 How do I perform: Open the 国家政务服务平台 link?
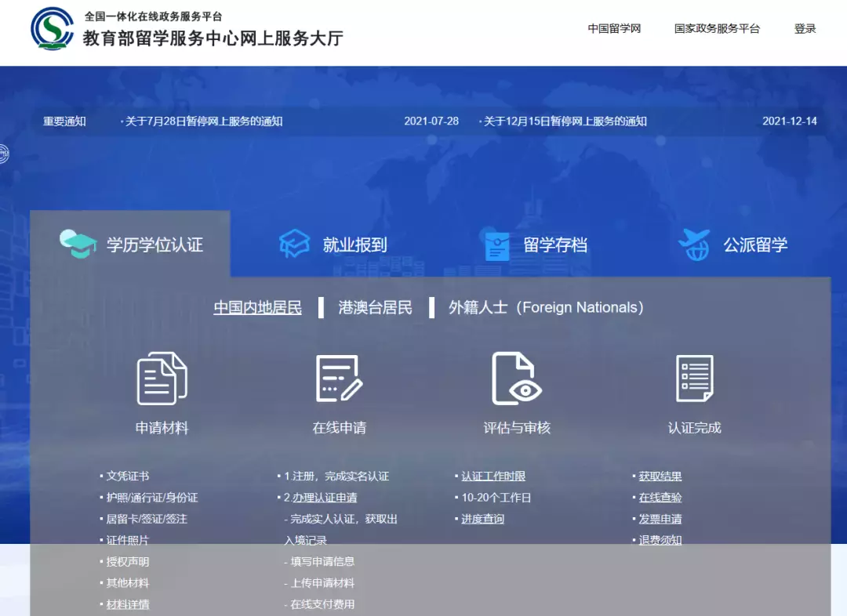[x=717, y=28]
